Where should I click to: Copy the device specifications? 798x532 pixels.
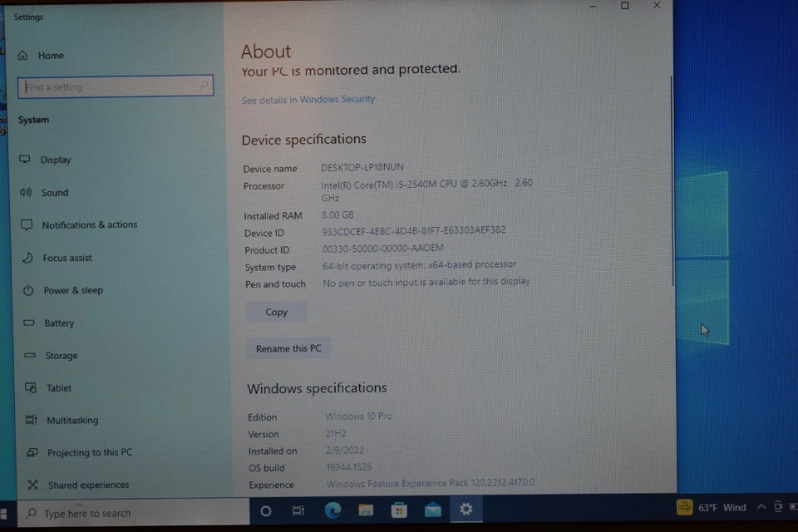point(276,312)
